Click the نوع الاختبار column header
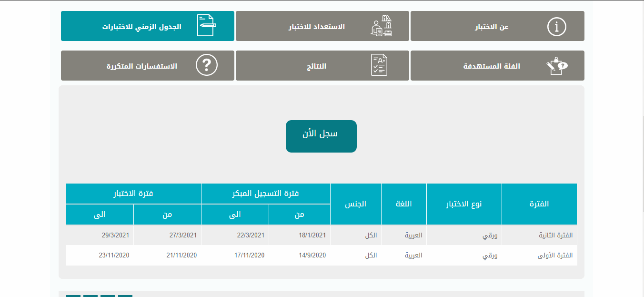This screenshot has height=297, width=644. point(464,204)
